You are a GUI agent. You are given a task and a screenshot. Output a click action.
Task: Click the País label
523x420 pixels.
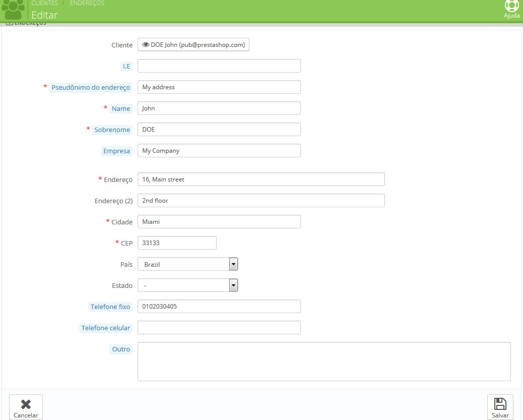tap(126, 264)
